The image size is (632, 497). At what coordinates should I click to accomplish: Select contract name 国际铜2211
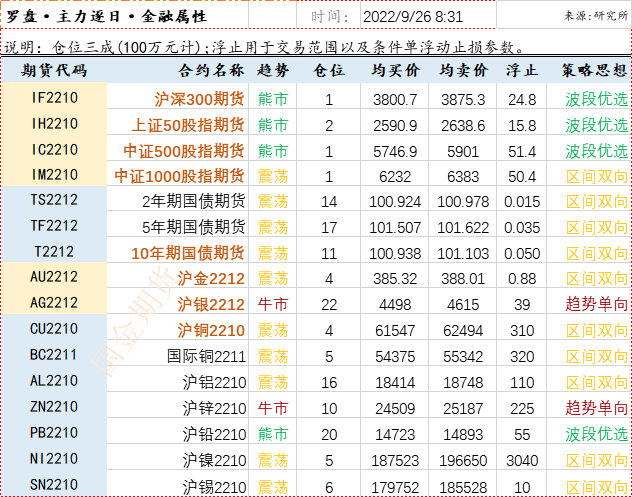pos(206,356)
